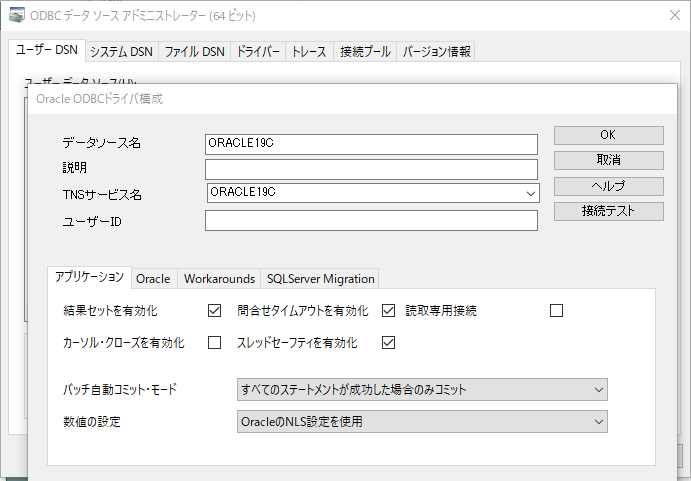Switch to the Oracle tab
Screen dimensions: 691x481
pos(153,279)
